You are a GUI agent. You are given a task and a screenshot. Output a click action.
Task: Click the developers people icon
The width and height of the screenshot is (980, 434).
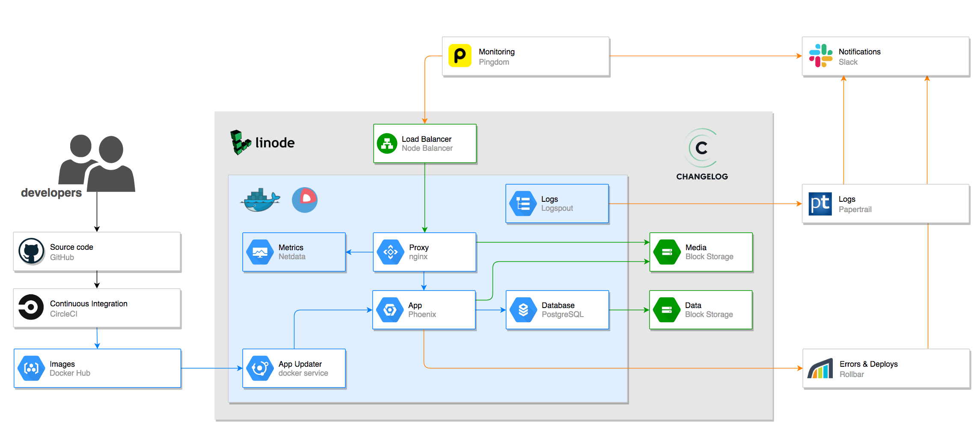click(x=97, y=163)
